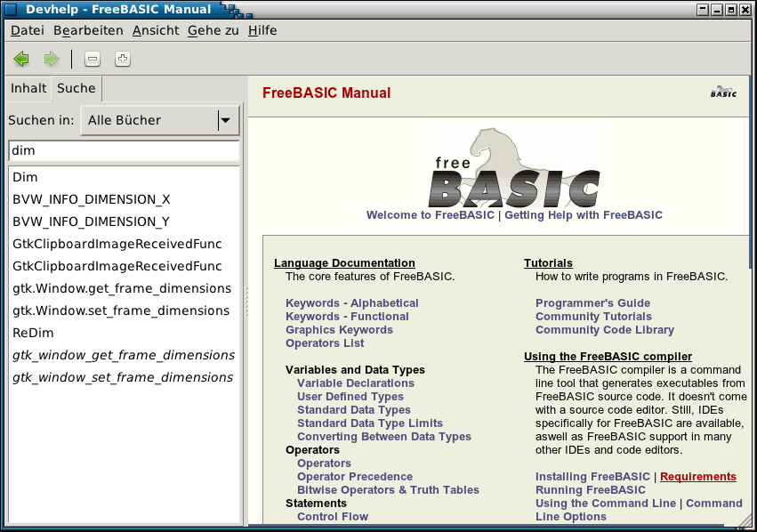Open the red Requirements link

point(698,477)
